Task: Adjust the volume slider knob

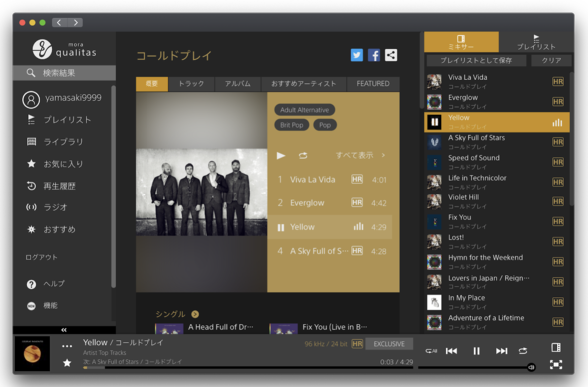Action: 531,367
